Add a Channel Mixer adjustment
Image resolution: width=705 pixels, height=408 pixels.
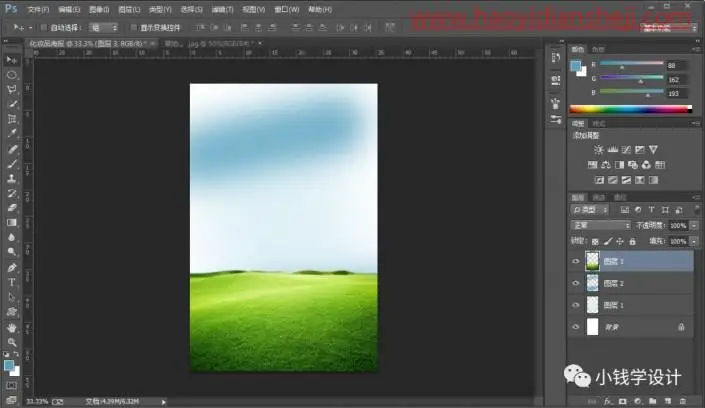[646, 165]
